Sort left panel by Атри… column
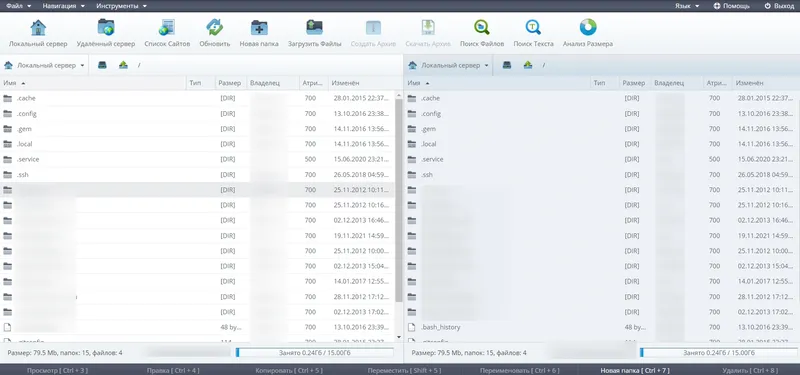This screenshot has width=800, height=375. [x=313, y=83]
